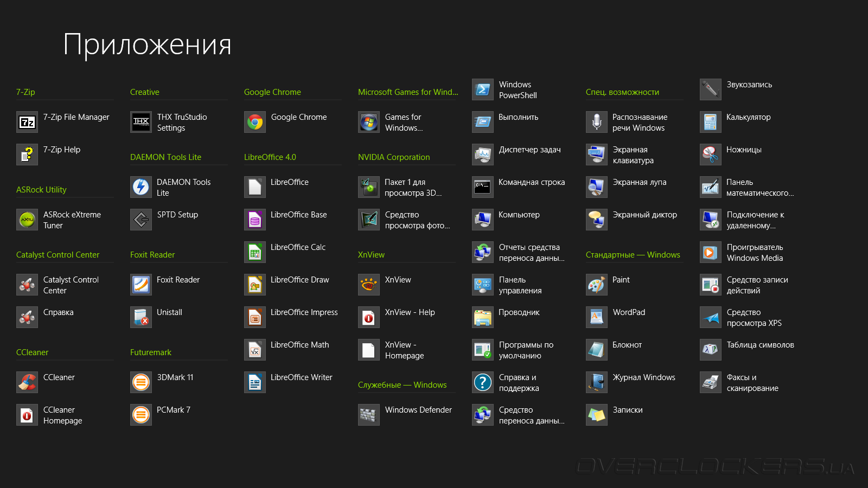Open the 7-Zip File Manager icon
Viewport: 868px width, 488px height.
(27, 122)
